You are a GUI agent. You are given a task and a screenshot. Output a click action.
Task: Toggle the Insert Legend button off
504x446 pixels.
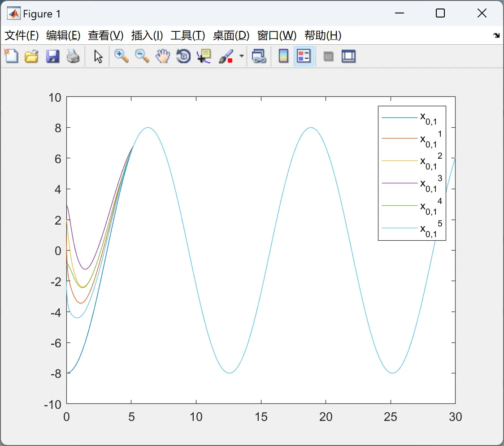tap(304, 56)
